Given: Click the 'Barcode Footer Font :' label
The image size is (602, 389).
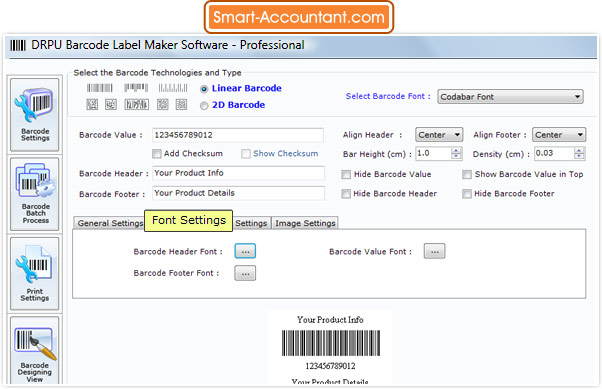Looking at the screenshot, I should point(176,273).
